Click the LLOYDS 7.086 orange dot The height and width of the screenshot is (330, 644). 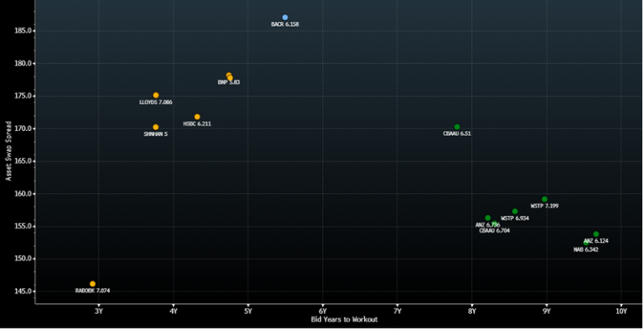(156, 96)
